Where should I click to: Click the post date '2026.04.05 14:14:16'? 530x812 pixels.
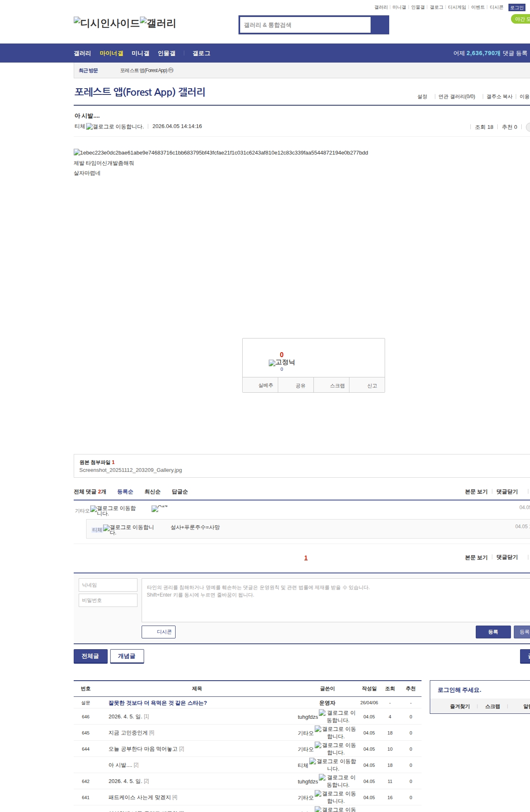(x=177, y=126)
